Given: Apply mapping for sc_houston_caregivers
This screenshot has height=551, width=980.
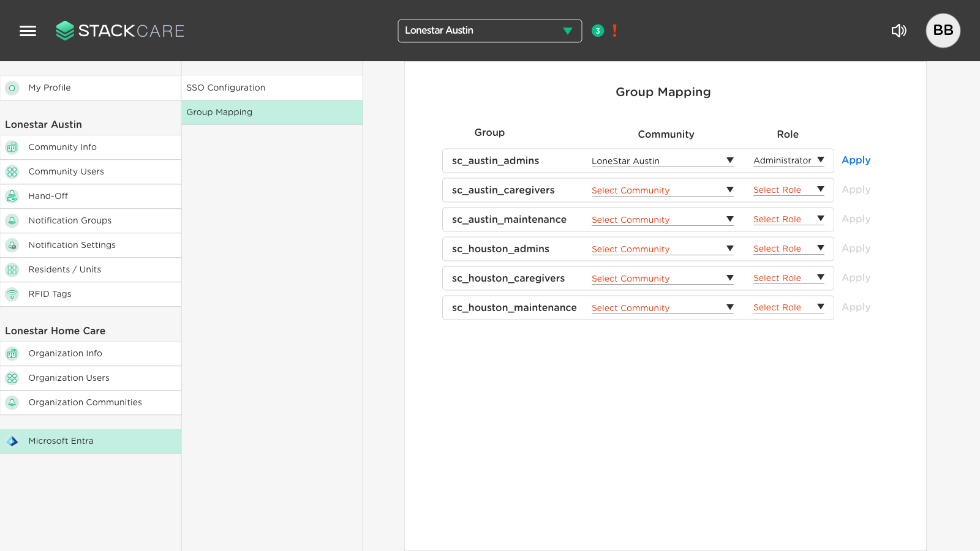Looking at the screenshot, I should (x=856, y=278).
